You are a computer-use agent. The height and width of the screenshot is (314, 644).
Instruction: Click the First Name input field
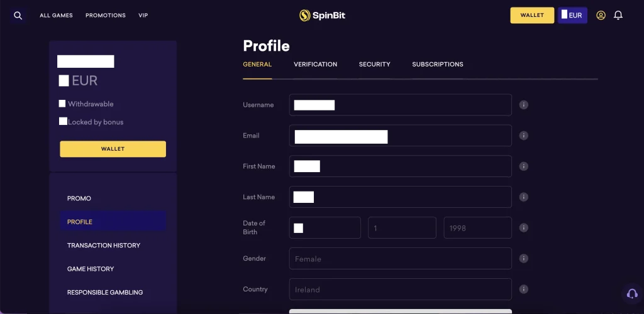pos(401,166)
